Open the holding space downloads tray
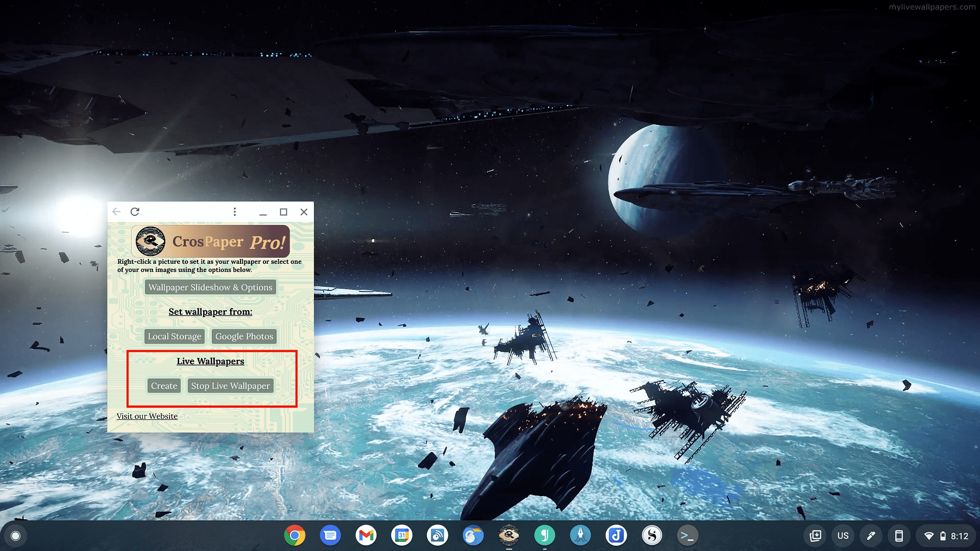The width and height of the screenshot is (980, 551). pyautogui.click(x=815, y=536)
